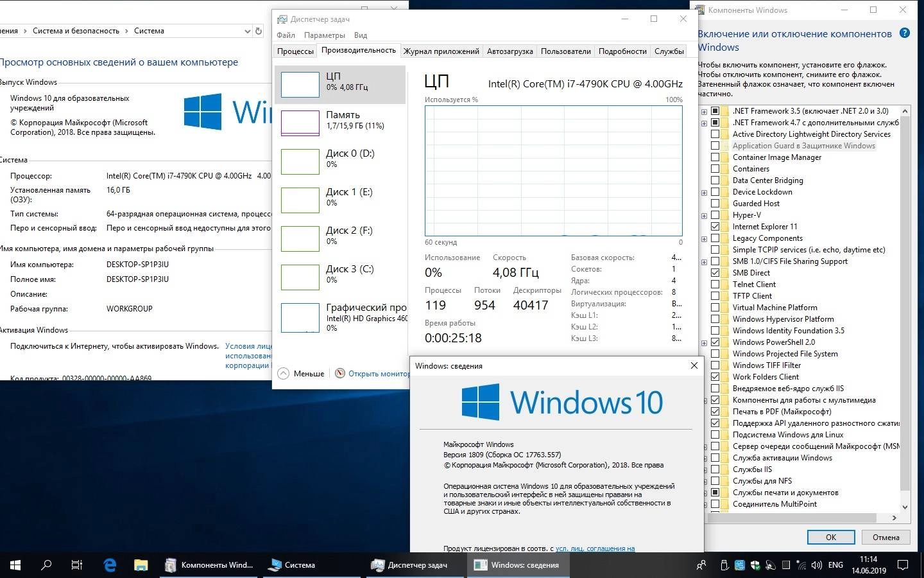Check the Virtual Machine Platform checkbox

coord(715,308)
